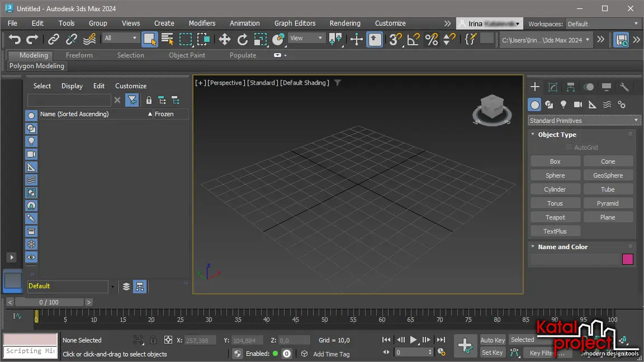Image resolution: width=644 pixels, height=362 pixels.
Task: Click the Unlink Selection icon
Action: [x=72, y=40]
